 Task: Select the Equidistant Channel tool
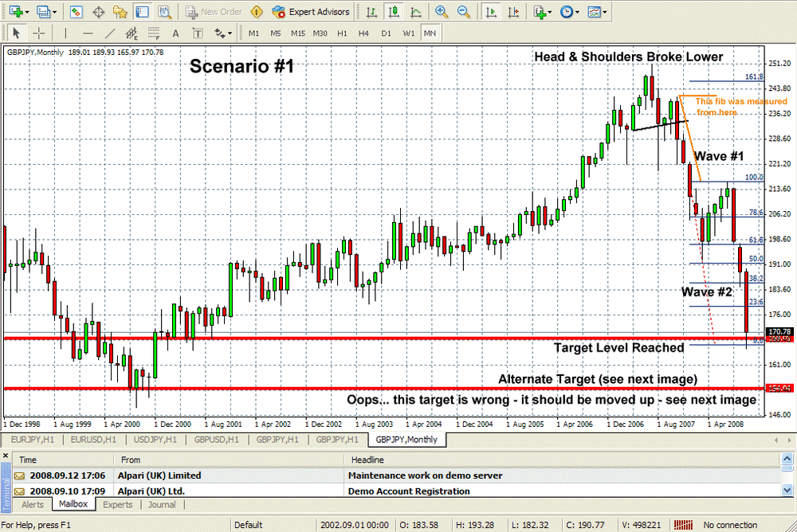pyautogui.click(x=132, y=33)
